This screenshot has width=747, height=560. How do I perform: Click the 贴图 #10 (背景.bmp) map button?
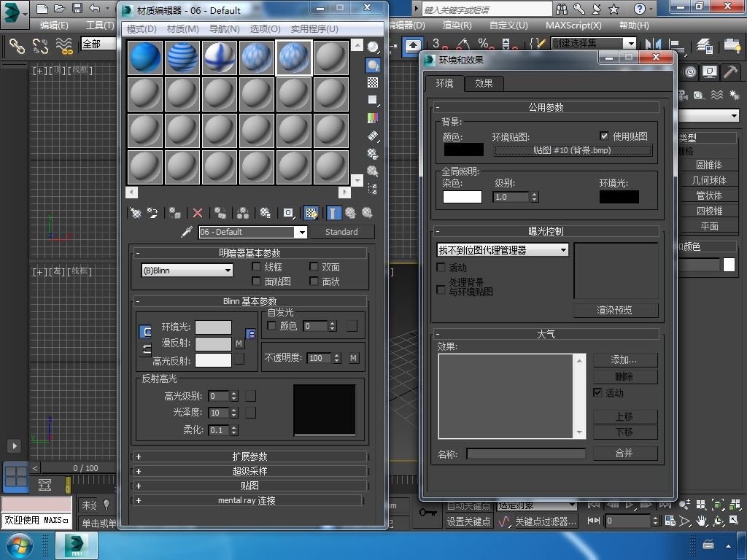573,150
